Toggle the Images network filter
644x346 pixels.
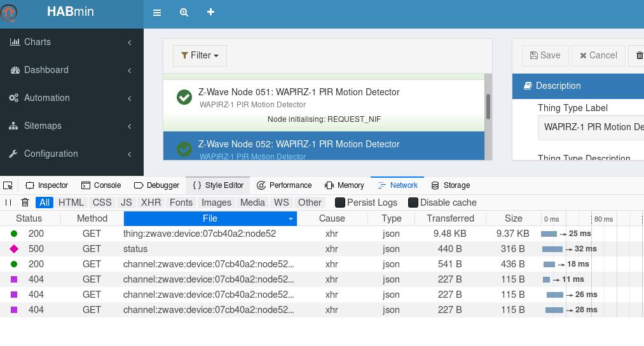coord(216,203)
